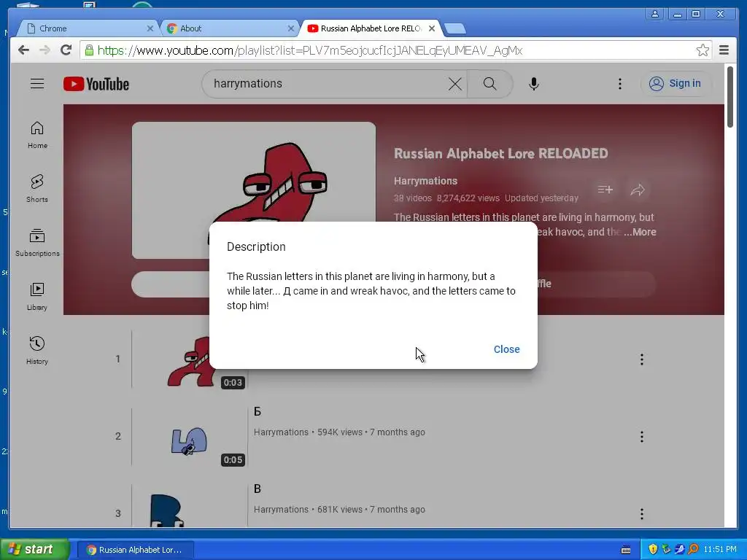The height and width of the screenshot is (560, 747).
Task: Open Chrome's main menu
Action: click(724, 50)
